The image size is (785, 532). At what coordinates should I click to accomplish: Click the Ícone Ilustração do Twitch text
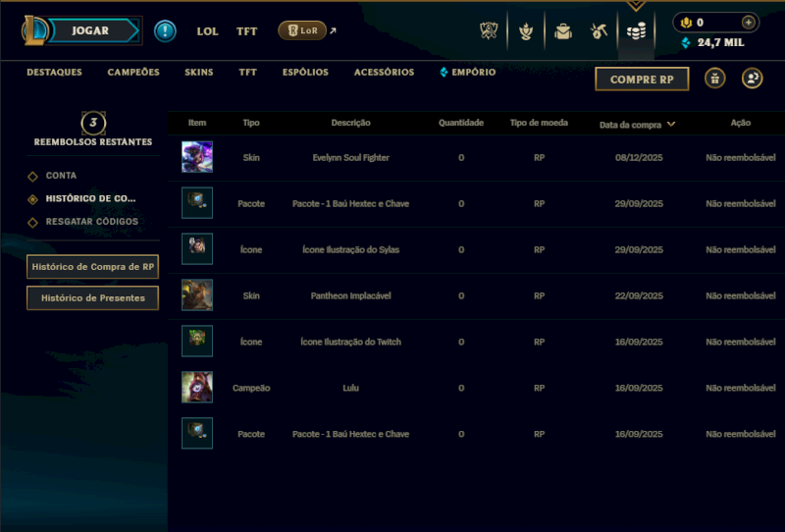pos(350,343)
